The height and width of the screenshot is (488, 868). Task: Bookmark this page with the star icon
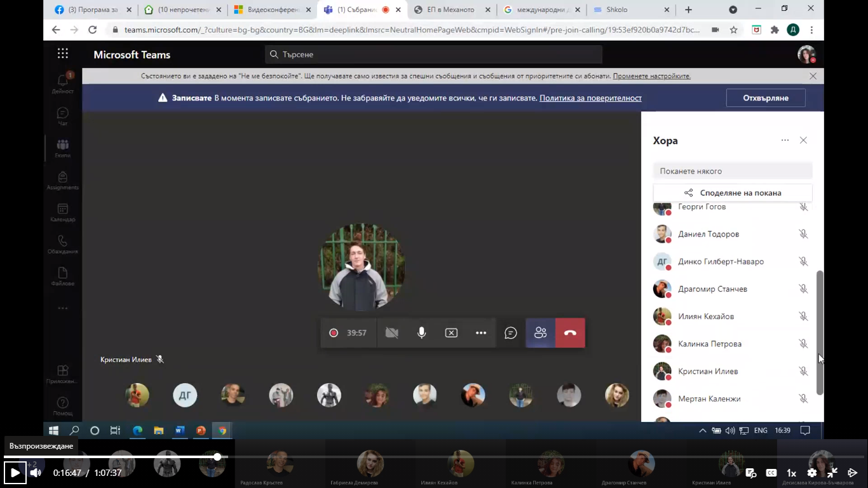[x=734, y=30]
